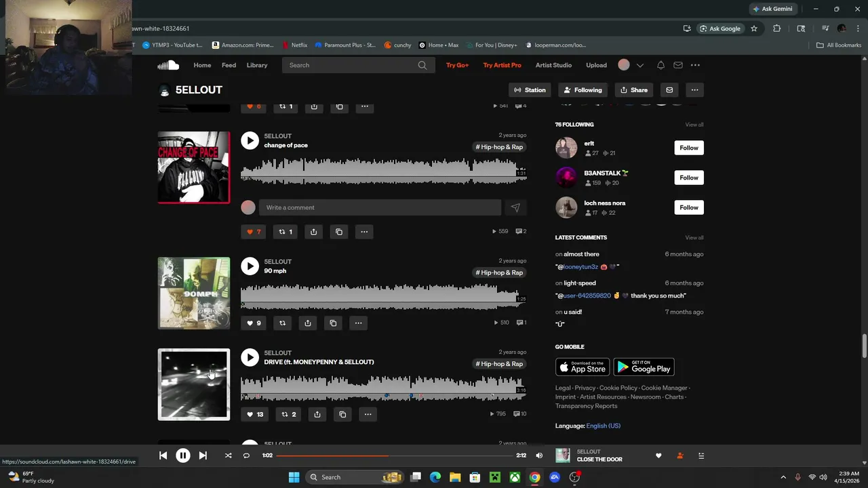Like the '90 mph' track
The width and height of the screenshot is (868, 488).
[254, 323]
